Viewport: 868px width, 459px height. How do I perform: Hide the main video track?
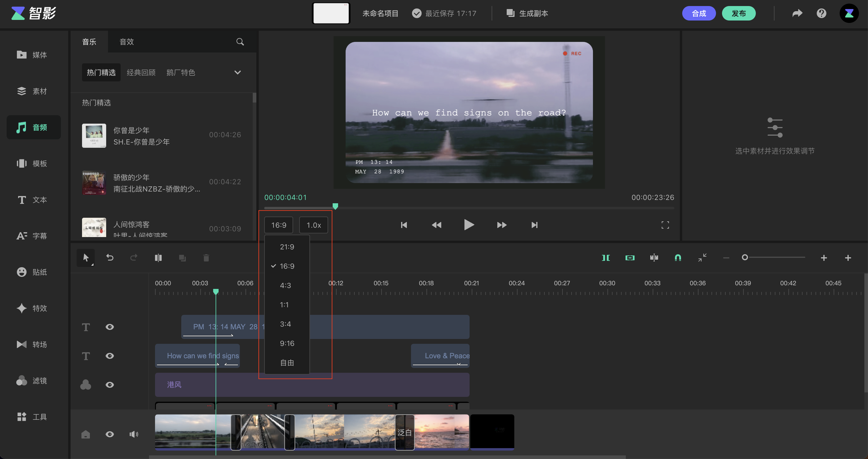[109, 434]
